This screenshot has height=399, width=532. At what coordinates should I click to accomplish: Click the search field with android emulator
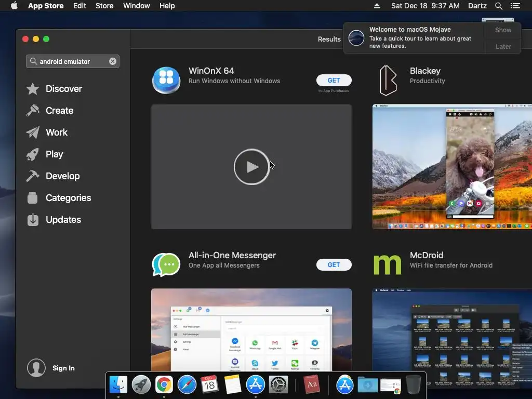[x=73, y=61]
